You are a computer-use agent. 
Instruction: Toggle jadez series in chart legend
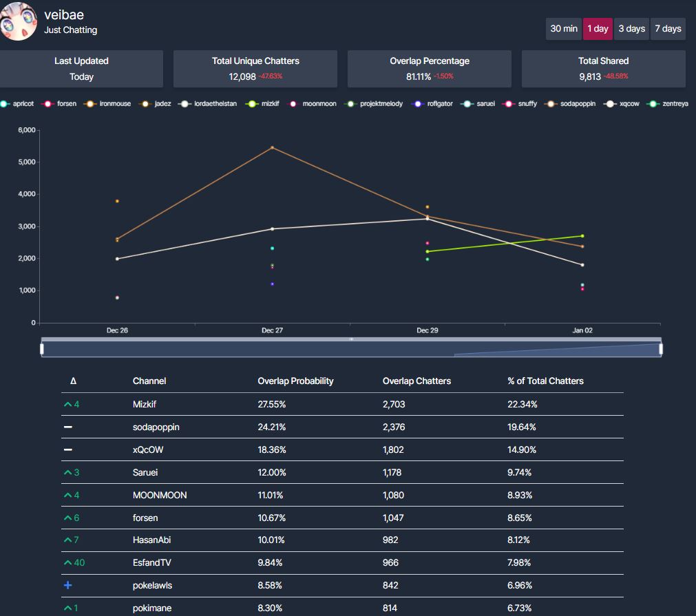tap(155, 103)
